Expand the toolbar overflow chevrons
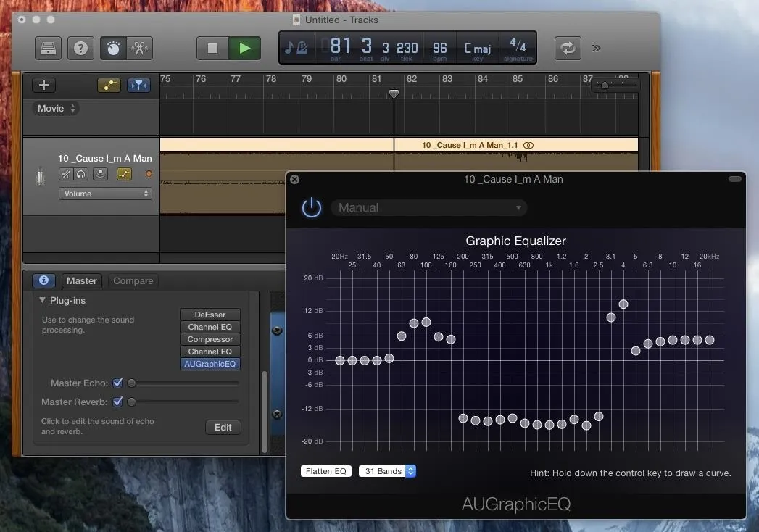759x532 pixels. pyautogui.click(x=596, y=48)
